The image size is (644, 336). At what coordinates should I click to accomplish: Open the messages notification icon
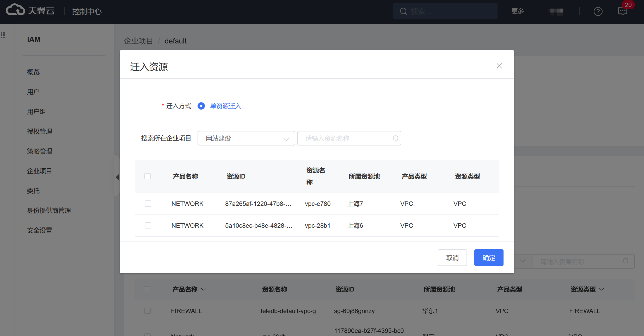coord(622,11)
